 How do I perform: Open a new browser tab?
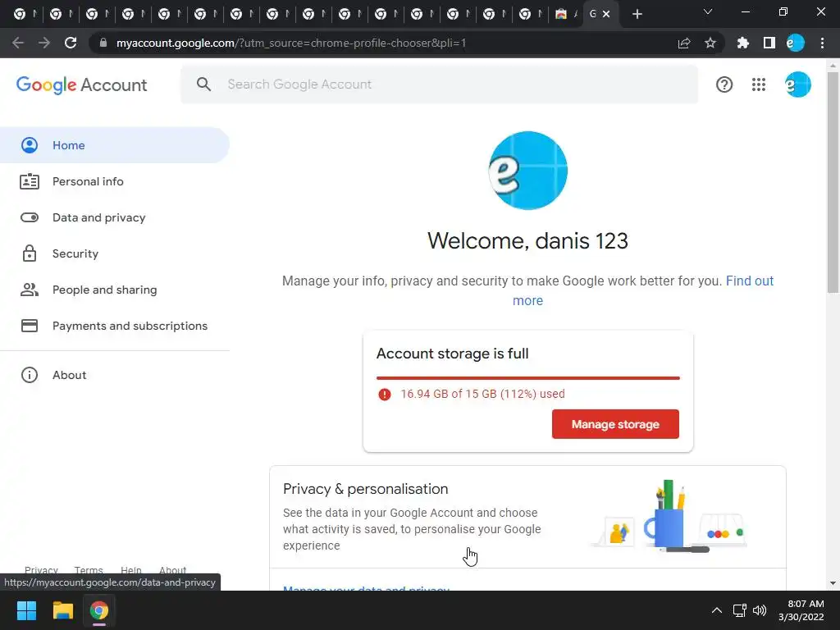pos(637,14)
